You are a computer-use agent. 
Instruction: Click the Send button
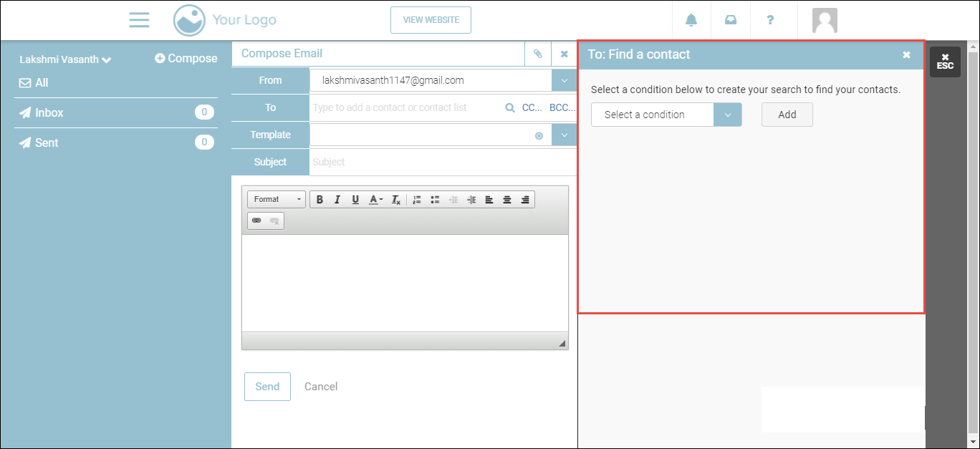tap(267, 387)
